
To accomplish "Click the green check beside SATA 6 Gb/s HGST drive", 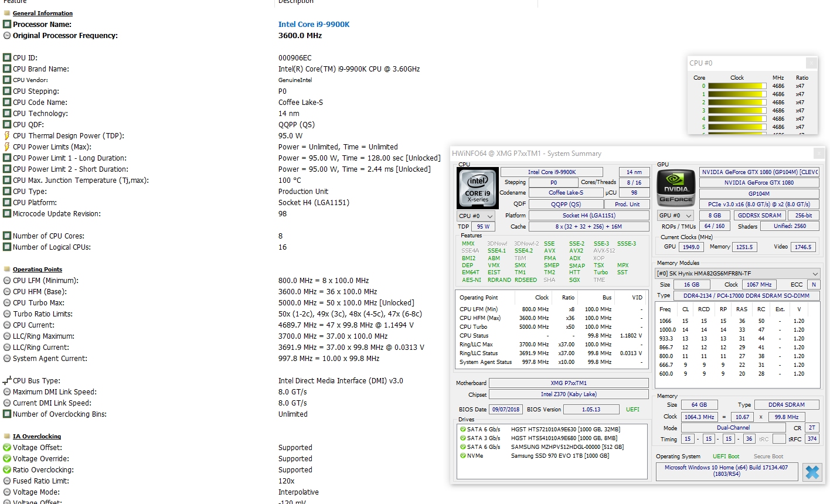I will 462,428.
